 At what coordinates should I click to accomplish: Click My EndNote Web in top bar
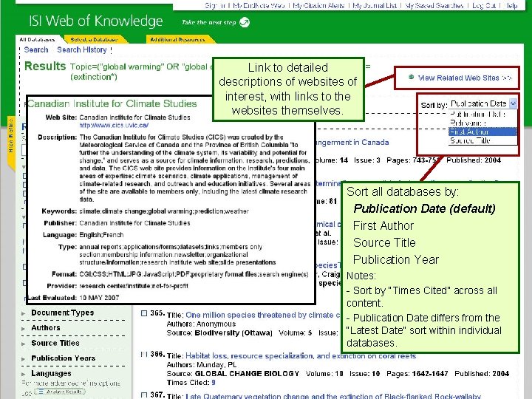click(x=259, y=5)
